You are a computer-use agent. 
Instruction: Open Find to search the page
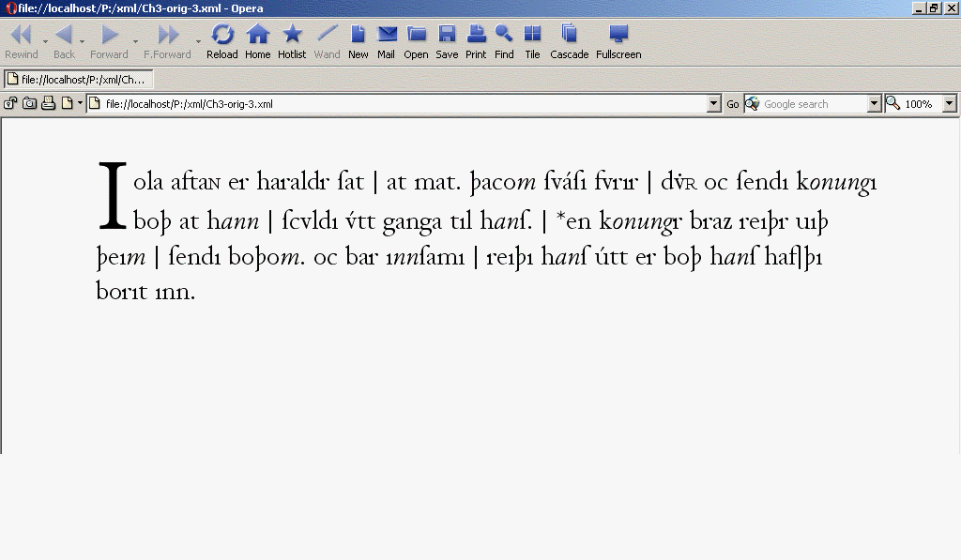click(x=504, y=42)
